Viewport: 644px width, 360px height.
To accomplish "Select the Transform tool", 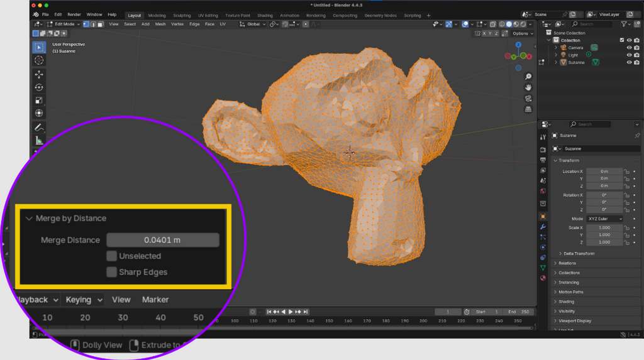I will tap(39, 113).
